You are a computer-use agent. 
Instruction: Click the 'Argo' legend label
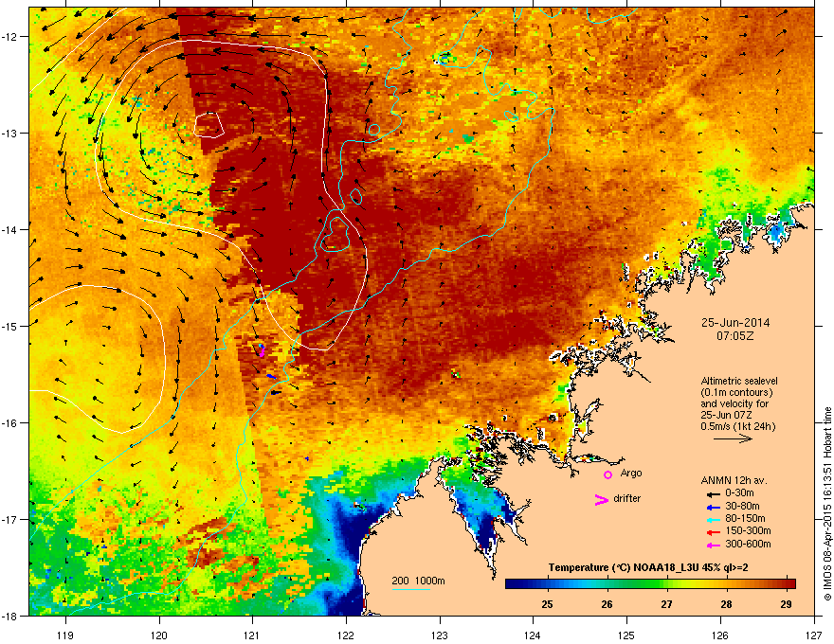click(631, 473)
